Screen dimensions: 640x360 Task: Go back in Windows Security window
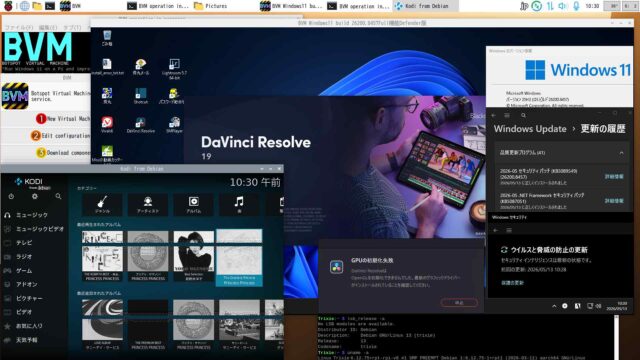click(496, 230)
